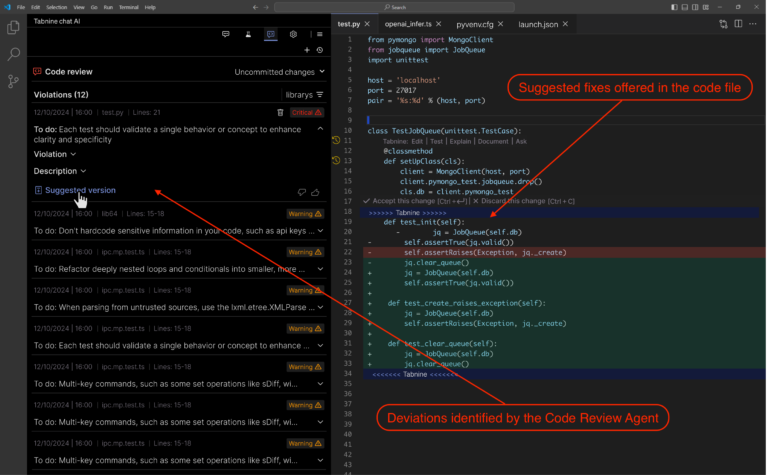
Task: Delete the test.py critical violation
Action: 280,113
